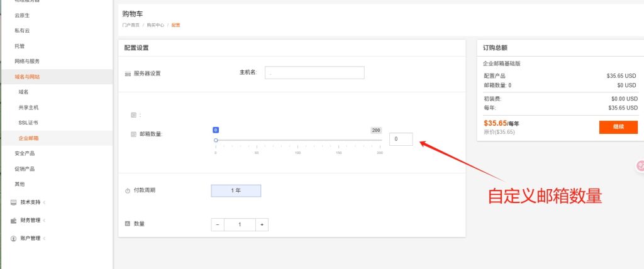Click the quantity value field showing 1

(x=240, y=224)
